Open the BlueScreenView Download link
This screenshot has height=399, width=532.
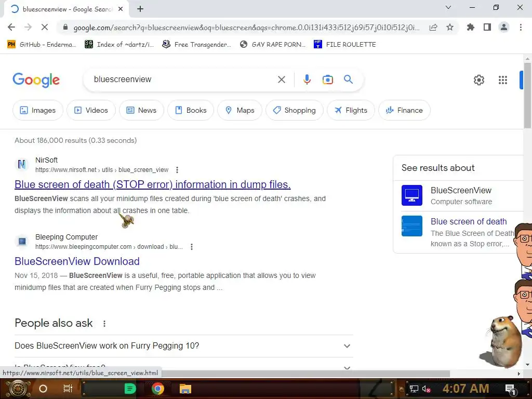77,261
